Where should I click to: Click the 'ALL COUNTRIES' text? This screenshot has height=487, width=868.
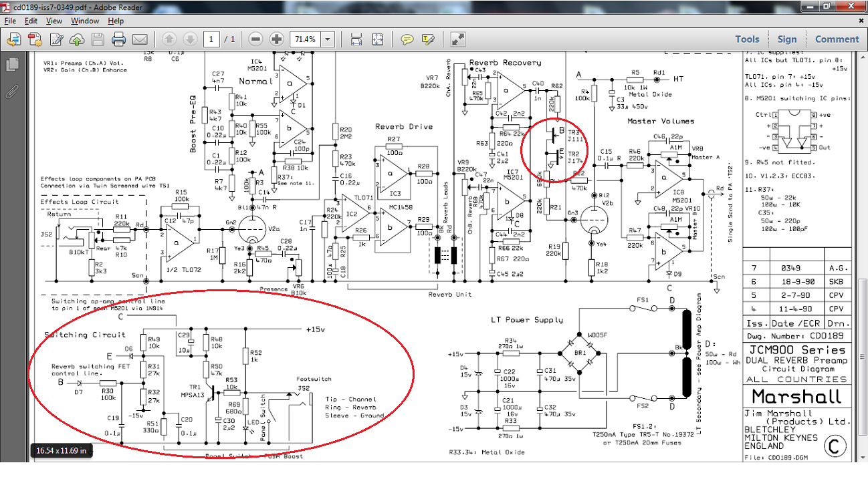[796, 379]
